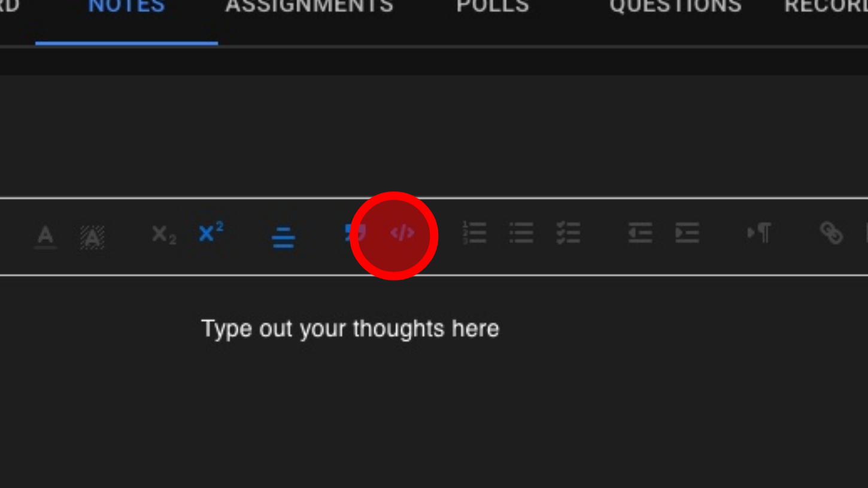Open the text background highlight color
The height and width of the screenshot is (488, 868).
[x=92, y=237]
